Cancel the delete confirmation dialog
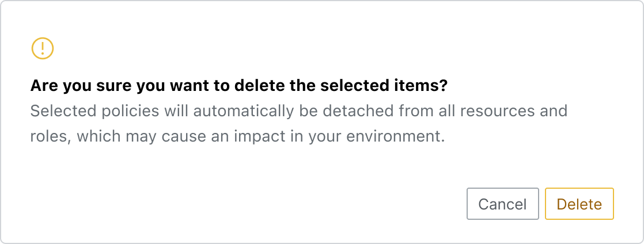Viewport: 644px width, 244px height. [503, 204]
